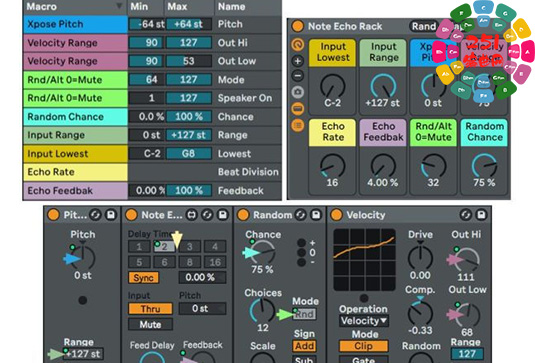
Task: Click Max value G8 for Input Lowest
Action: [189, 154]
